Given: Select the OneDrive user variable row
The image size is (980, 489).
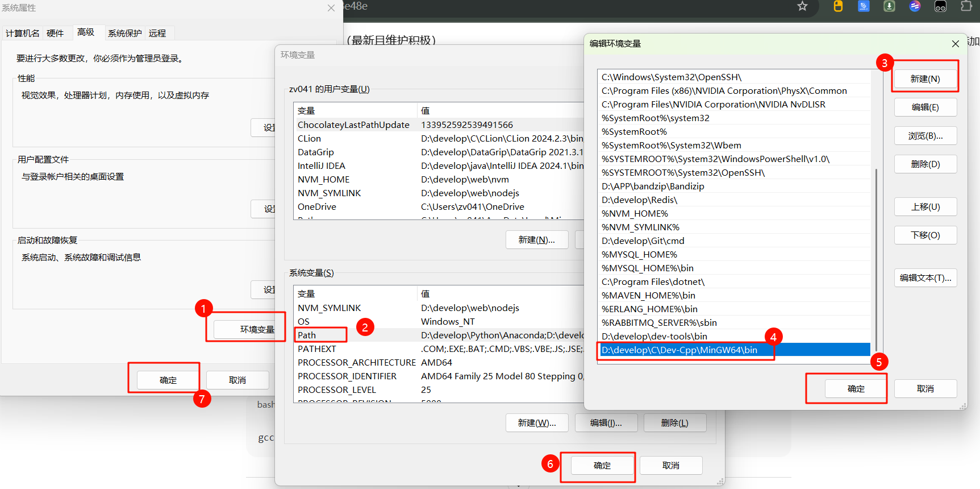Looking at the screenshot, I should 439,207.
